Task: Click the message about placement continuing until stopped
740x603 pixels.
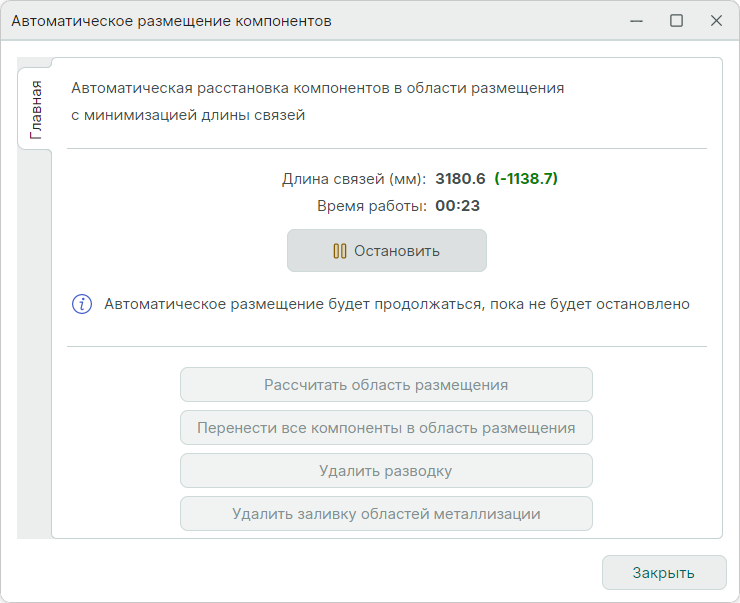Action: 397,304
